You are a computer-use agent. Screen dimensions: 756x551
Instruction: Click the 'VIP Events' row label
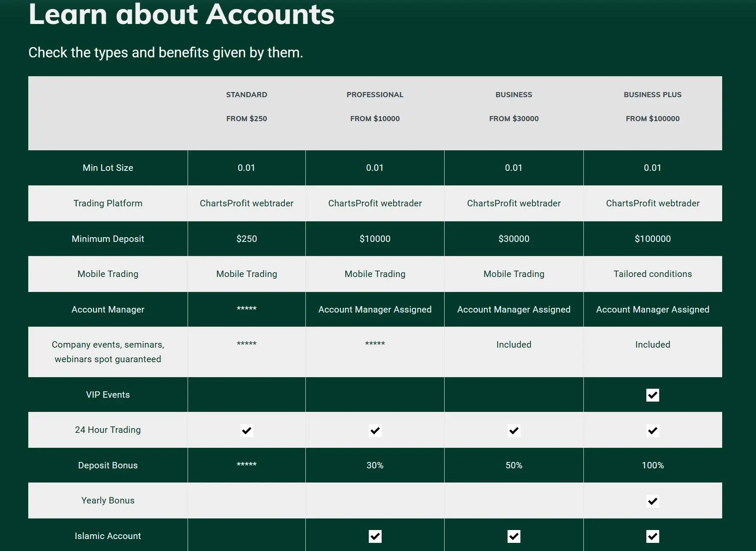(x=108, y=395)
